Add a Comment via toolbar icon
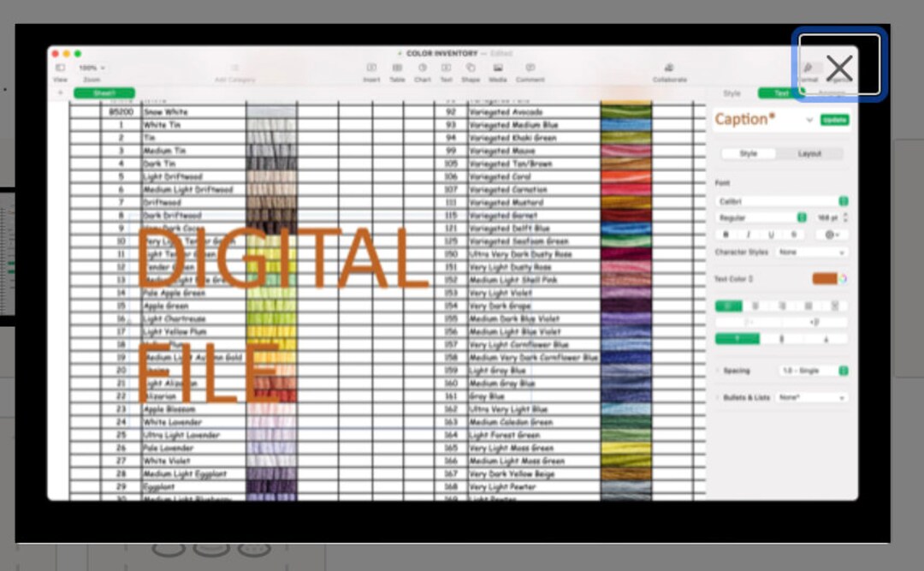This screenshot has width=924, height=571. pyautogui.click(x=530, y=68)
